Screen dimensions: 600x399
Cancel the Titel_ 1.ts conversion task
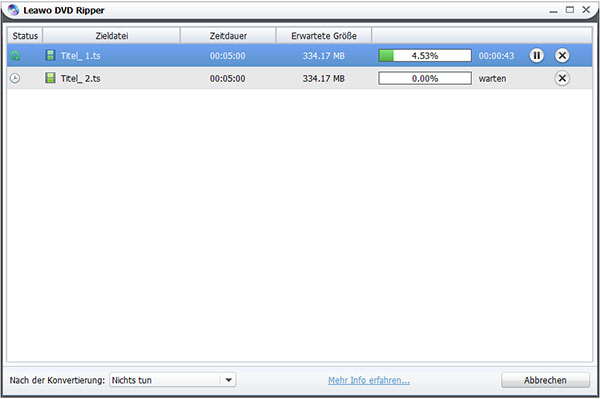click(x=562, y=55)
